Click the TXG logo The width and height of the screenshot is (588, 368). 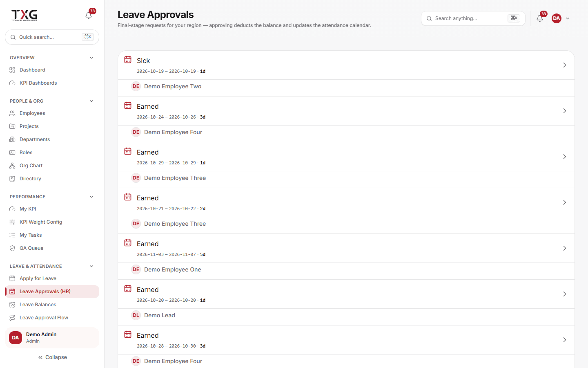pos(24,15)
